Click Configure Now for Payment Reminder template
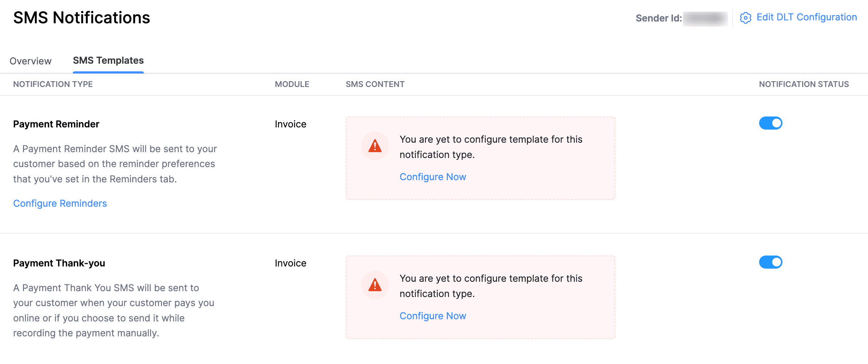Image resolution: width=868 pixels, height=364 pixels. click(433, 177)
